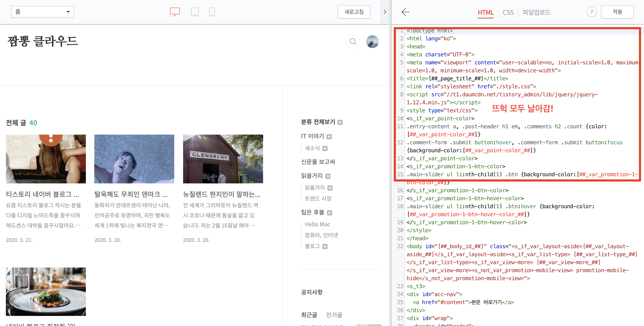Open subcategory 컴퓨터, 인터넷
Image resolution: width=644 pixels, height=326 pixels.
321,235
